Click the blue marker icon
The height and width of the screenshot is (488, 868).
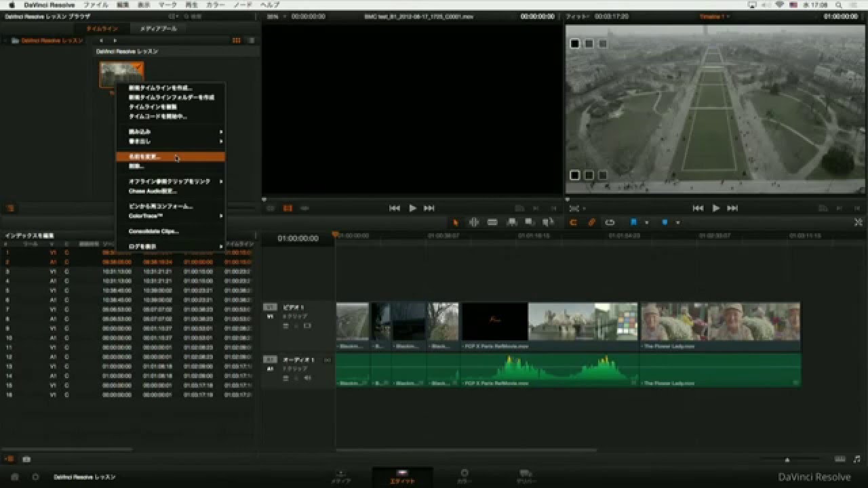pos(665,222)
